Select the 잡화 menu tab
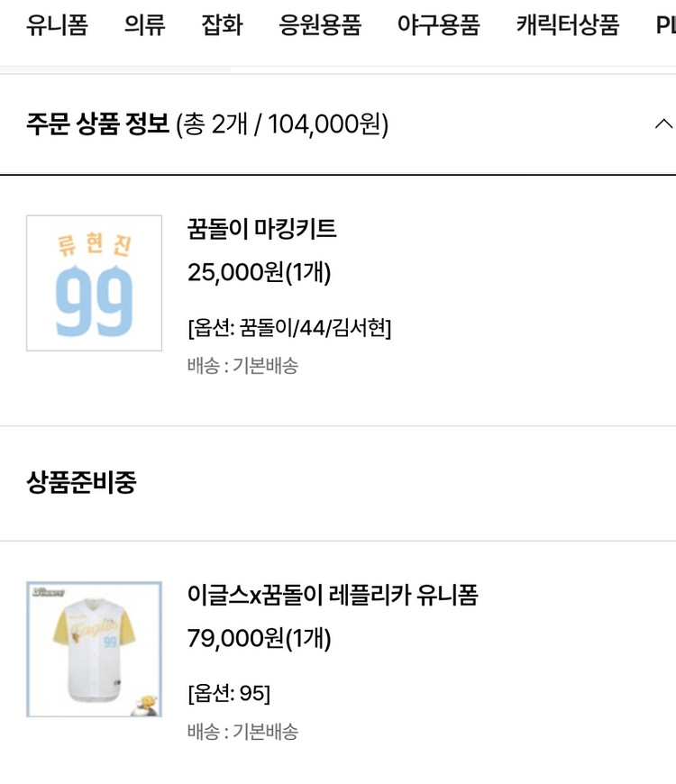 pyautogui.click(x=222, y=25)
